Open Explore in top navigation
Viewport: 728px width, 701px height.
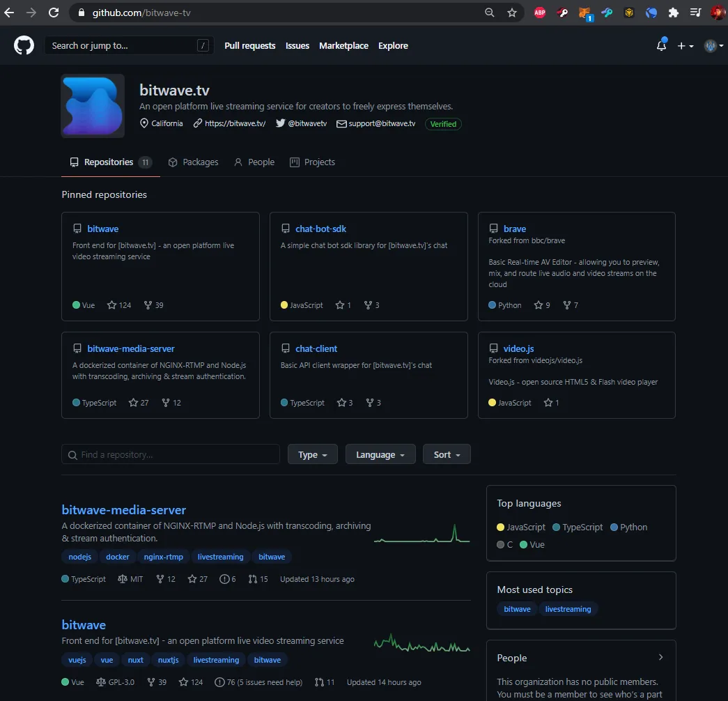pyautogui.click(x=393, y=45)
